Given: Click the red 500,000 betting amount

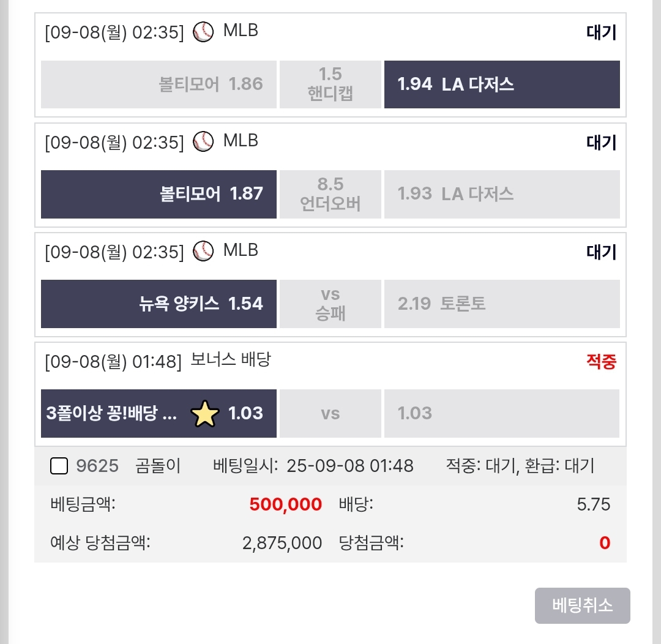Looking at the screenshot, I should tap(285, 504).
